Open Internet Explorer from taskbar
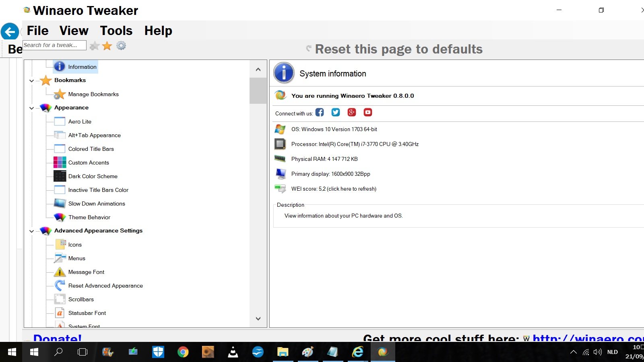The width and height of the screenshot is (644, 362). coord(357,352)
